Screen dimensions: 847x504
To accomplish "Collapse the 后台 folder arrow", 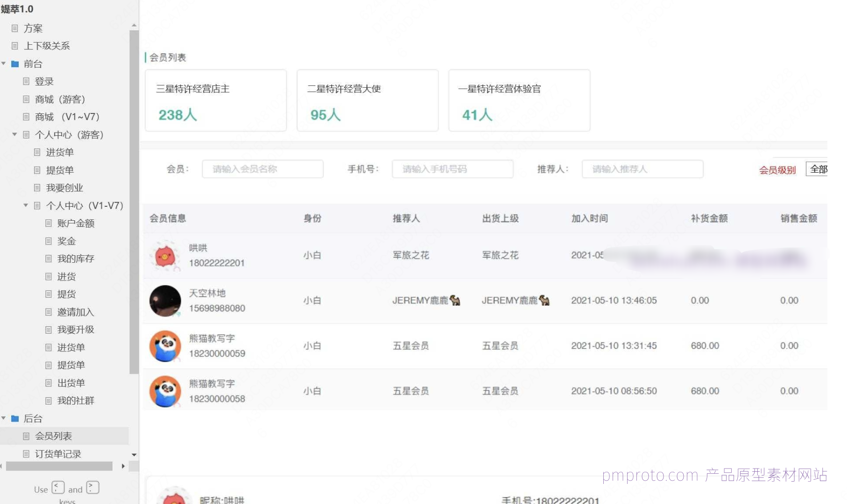I will pyautogui.click(x=4, y=418).
